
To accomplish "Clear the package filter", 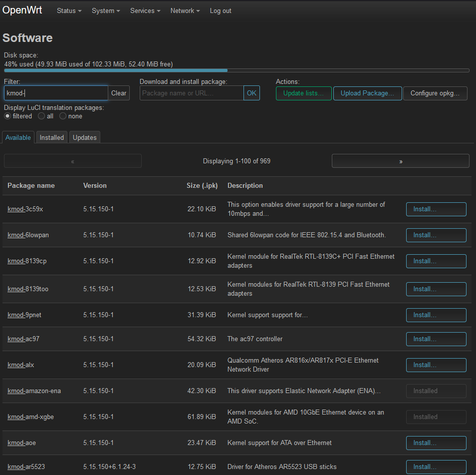I will 119,93.
